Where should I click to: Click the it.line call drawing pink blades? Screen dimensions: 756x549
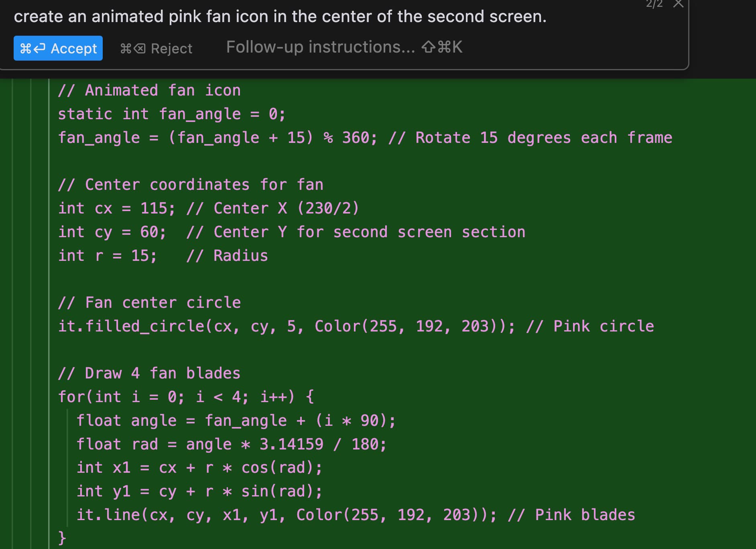[286, 515]
